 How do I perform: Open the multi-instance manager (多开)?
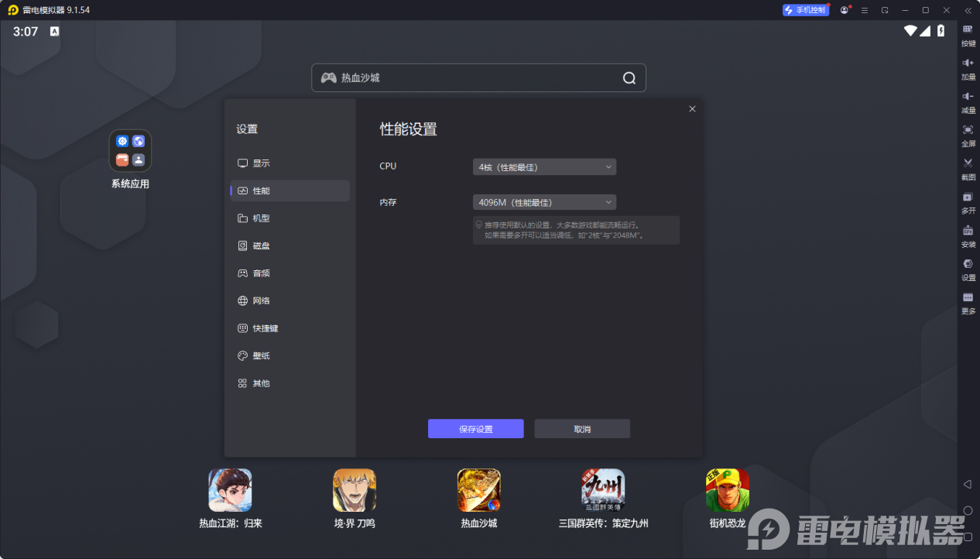[x=967, y=202]
